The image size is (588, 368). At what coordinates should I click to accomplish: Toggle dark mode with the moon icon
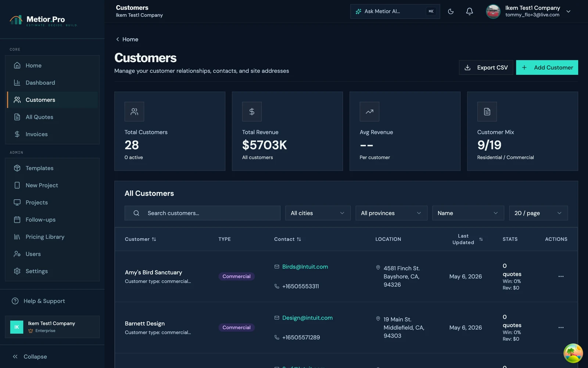click(x=451, y=11)
